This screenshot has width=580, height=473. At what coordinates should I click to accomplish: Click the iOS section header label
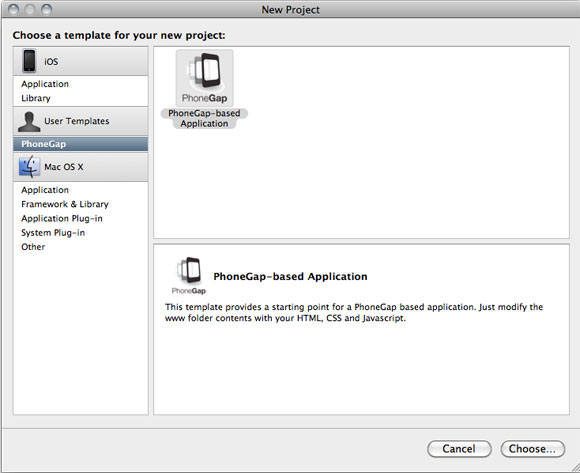51,61
